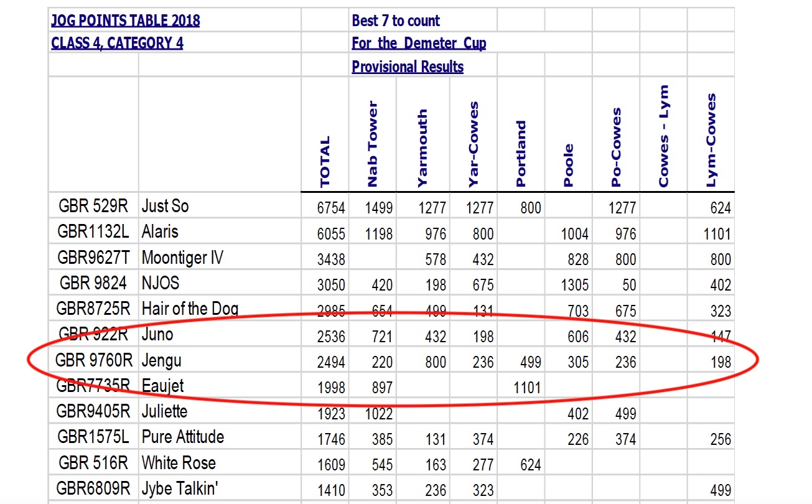
Task: Open the Provisional Results link
Action: click(x=408, y=67)
